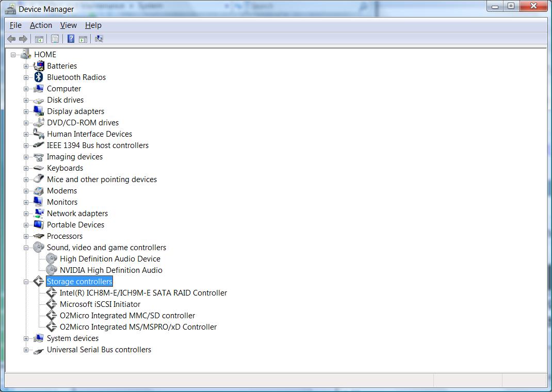Click the Mice and other pointing devices icon
This screenshot has width=552, height=392.
39,179
